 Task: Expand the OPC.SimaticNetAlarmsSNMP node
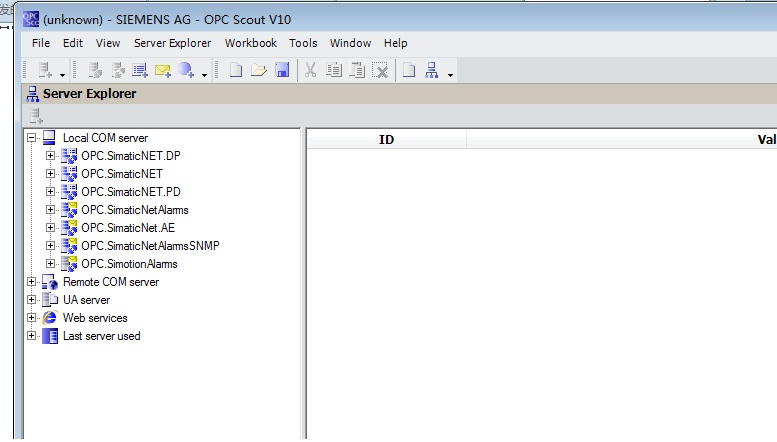(50, 245)
